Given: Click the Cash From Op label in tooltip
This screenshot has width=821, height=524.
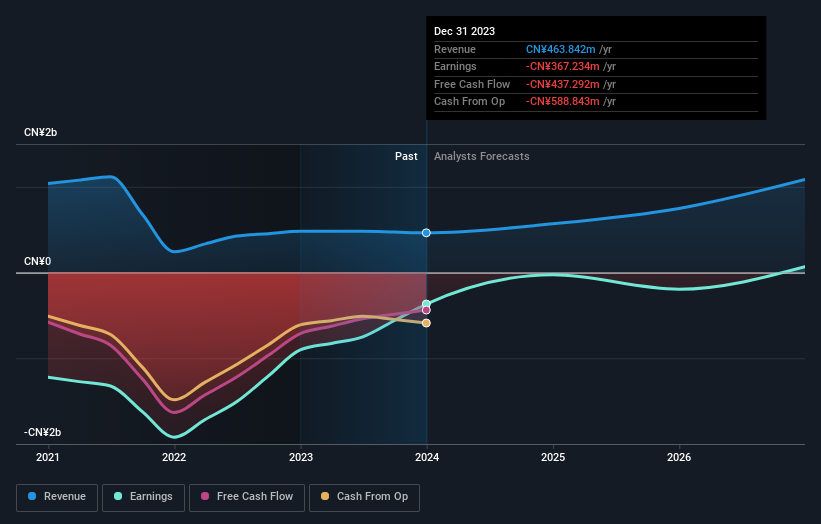Looking at the screenshot, I should coord(470,102).
